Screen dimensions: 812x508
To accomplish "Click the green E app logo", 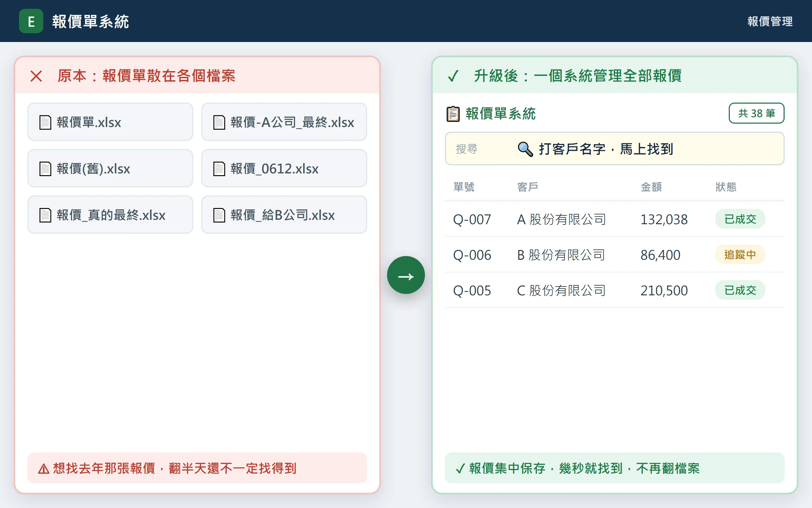I will pos(31,21).
